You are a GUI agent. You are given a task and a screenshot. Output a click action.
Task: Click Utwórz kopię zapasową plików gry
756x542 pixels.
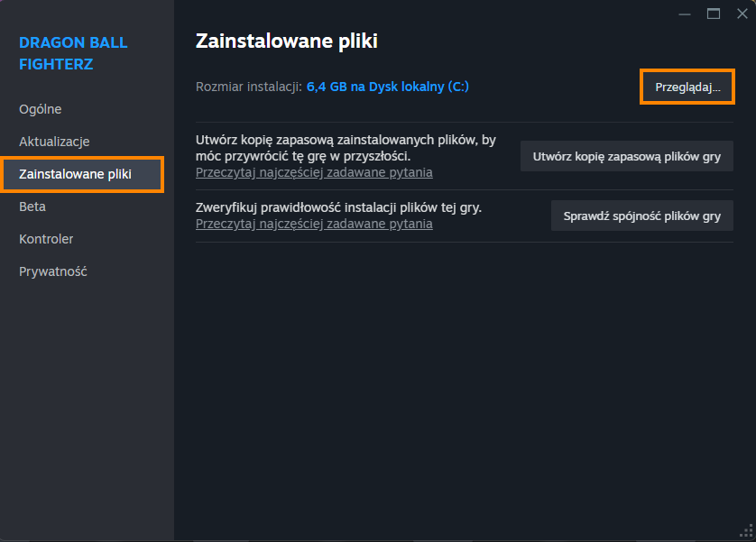(x=627, y=157)
